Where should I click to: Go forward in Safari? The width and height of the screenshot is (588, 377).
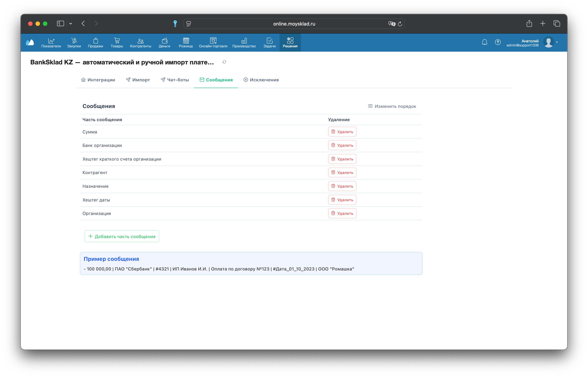coord(96,23)
